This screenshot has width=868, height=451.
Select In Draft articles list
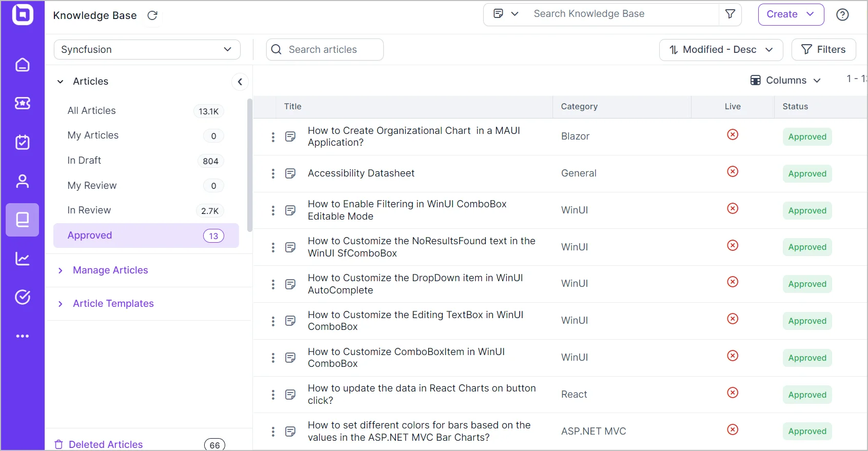(x=85, y=161)
